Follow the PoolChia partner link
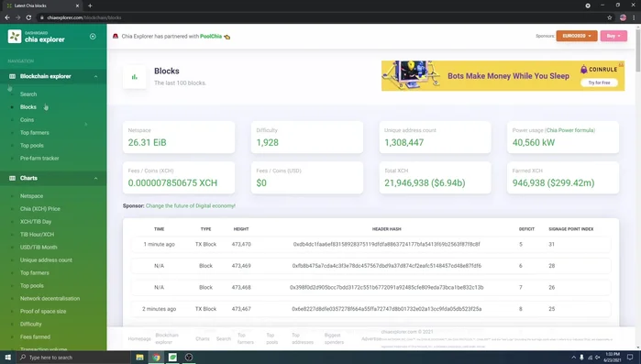641x364 pixels. click(211, 37)
